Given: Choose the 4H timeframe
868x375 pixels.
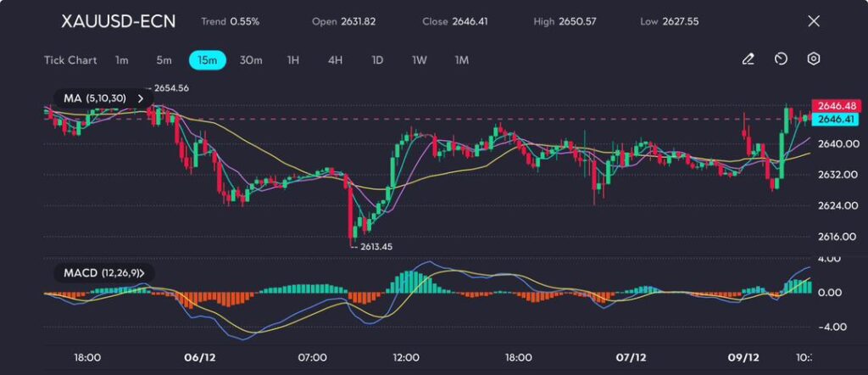Looking at the screenshot, I should [x=335, y=60].
